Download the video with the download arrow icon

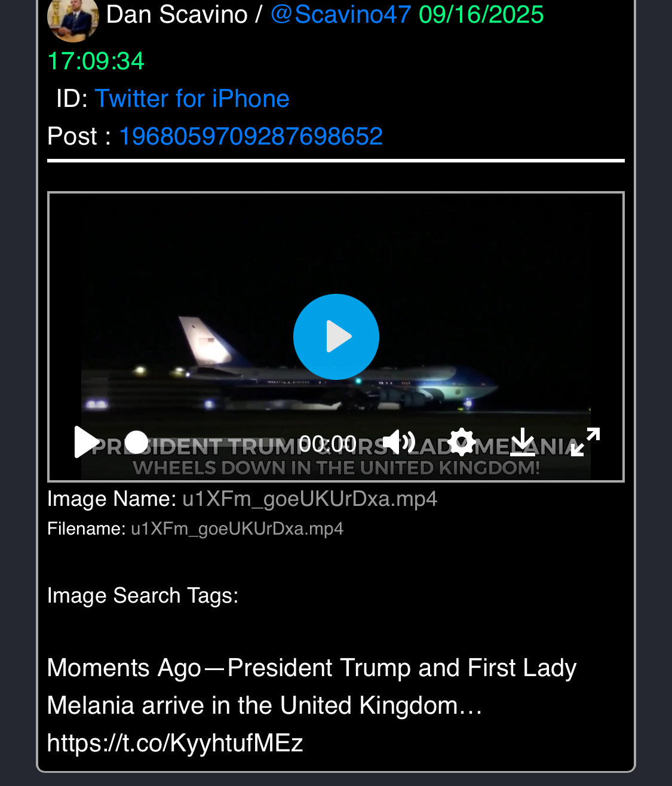coord(523,442)
